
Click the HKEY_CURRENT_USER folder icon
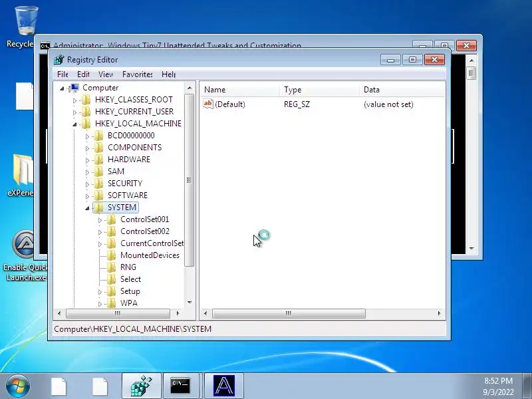pyautogui.click(x=86, y=112)
